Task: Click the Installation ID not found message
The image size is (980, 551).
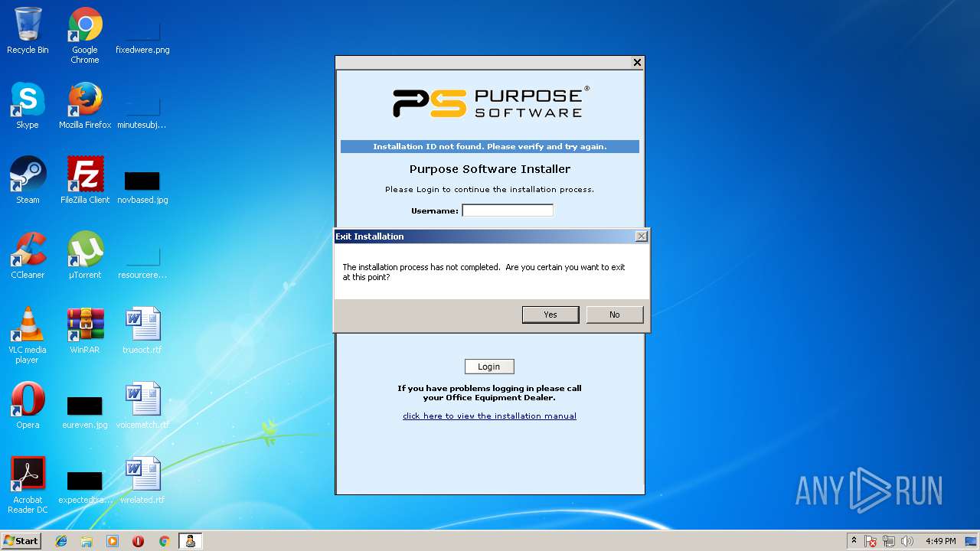Action: click(490, 147)
